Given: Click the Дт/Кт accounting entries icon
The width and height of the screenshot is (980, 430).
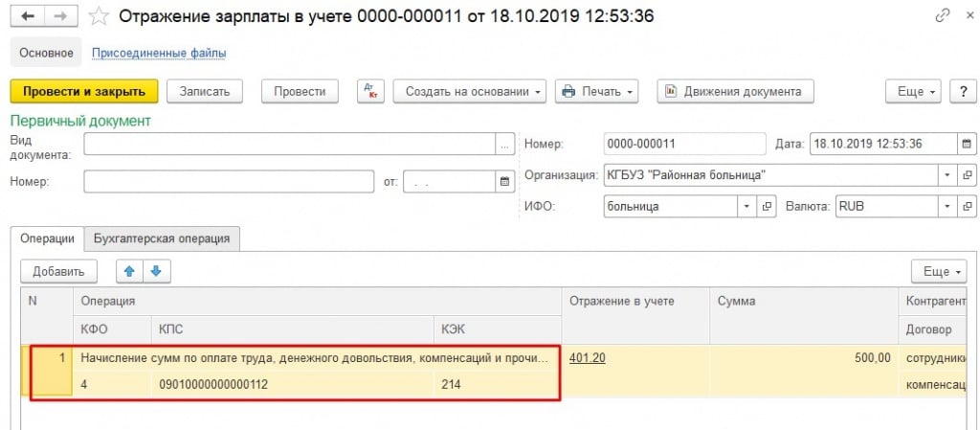Looking at the screenshot, I should tap(369, 91).
